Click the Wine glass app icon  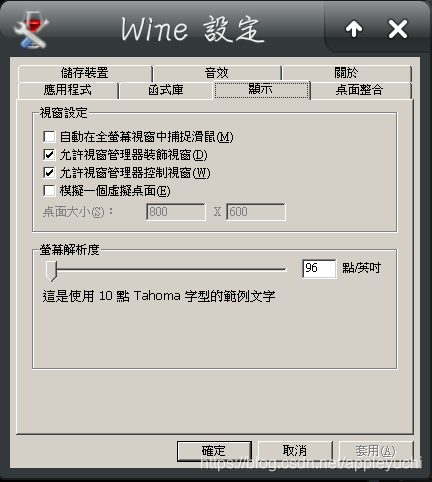point(31,30)
